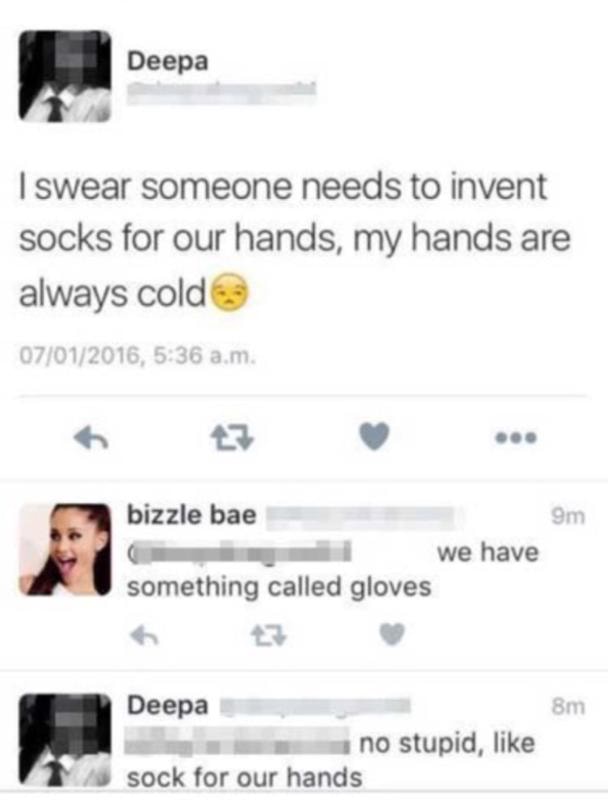
Task: Reply to bizzle bae's gloves comment
Action: point(144,636)
